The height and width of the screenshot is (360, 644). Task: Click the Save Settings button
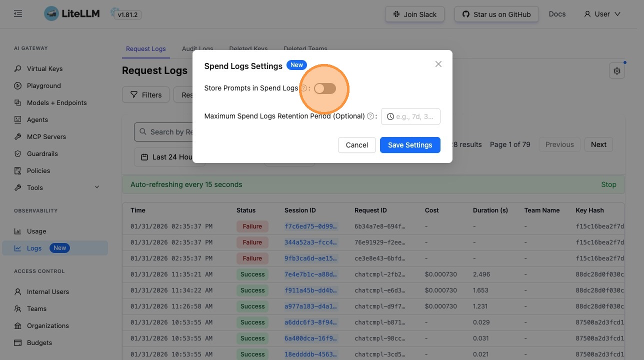pyautogui.click(x=410, y=145)
